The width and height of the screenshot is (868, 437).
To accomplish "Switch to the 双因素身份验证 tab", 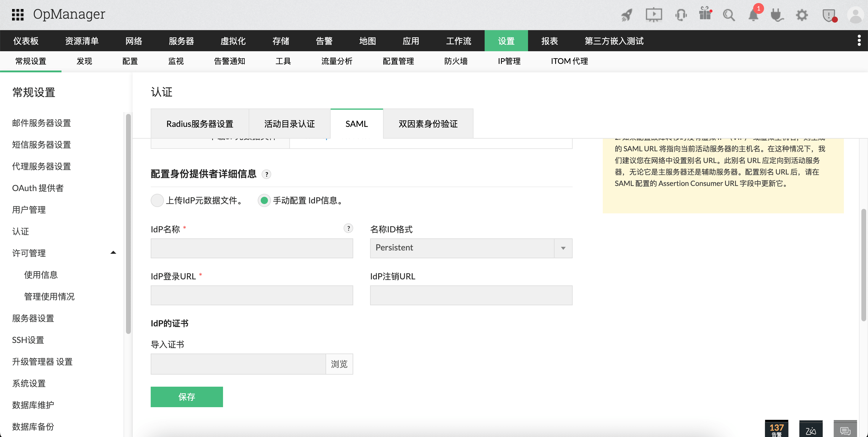I will pyautogui.click(x=428, y=124).
